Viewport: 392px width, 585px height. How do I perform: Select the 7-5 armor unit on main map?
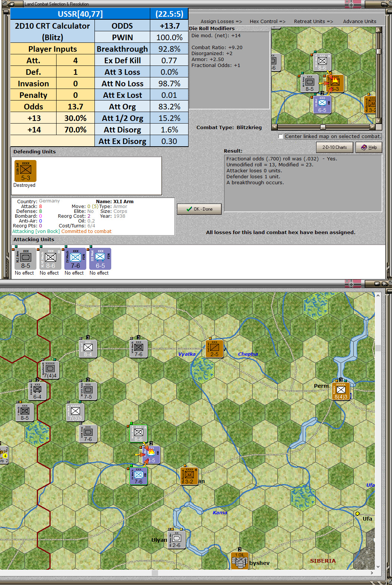tap(88, 391)
